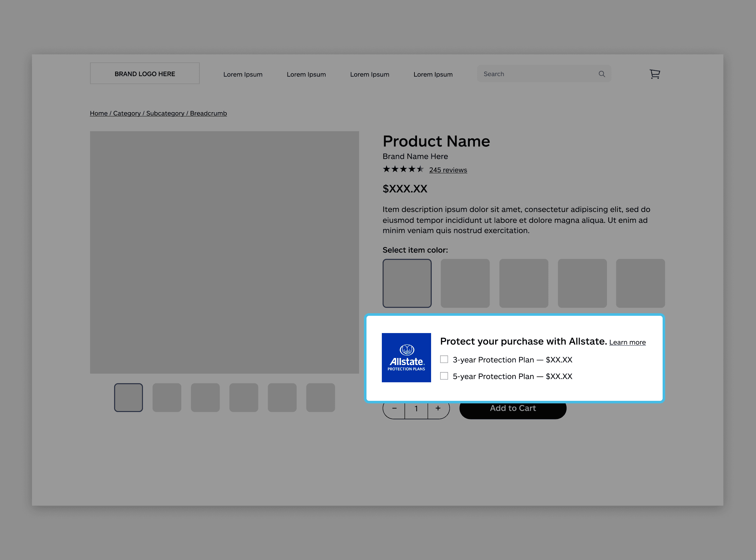Select the fifth item color swatch
The width and height of the screenshot is (756, 560).
[640, 284]
